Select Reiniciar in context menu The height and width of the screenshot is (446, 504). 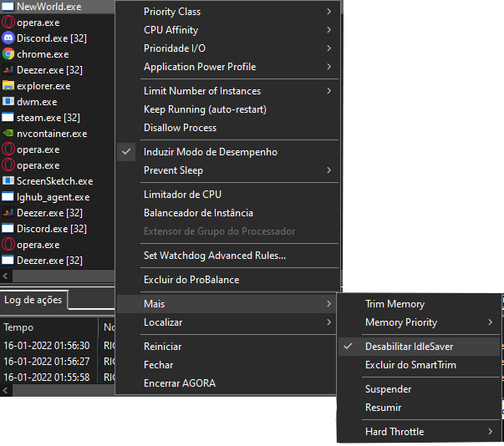click(x=227, y=347)
